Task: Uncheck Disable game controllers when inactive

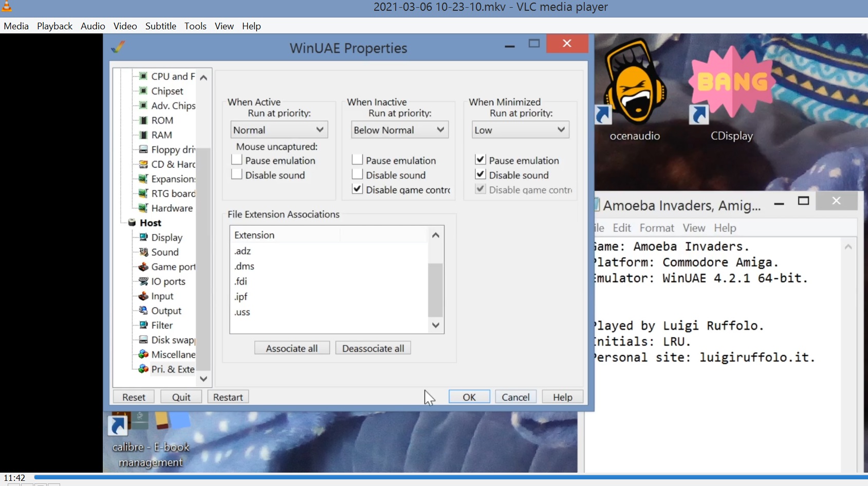Action: click(x=358, y=189)
